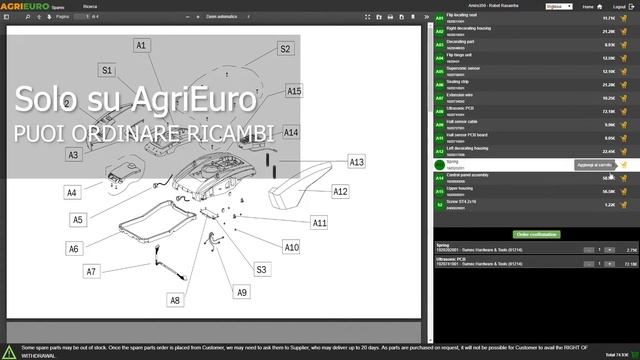This screenshot has height=360, width=640.
Task: Click the S3 label on diagram
Action: tap(262, 269)
